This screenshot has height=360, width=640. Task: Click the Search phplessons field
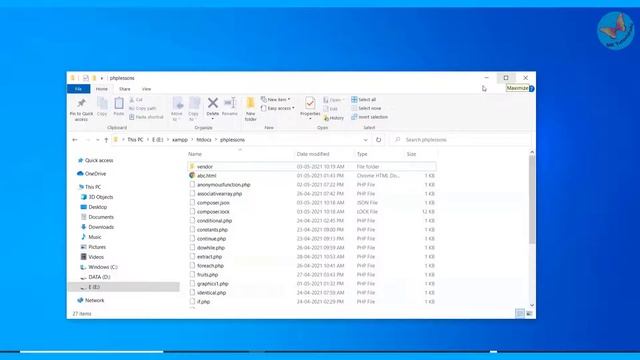coord(460,140)
